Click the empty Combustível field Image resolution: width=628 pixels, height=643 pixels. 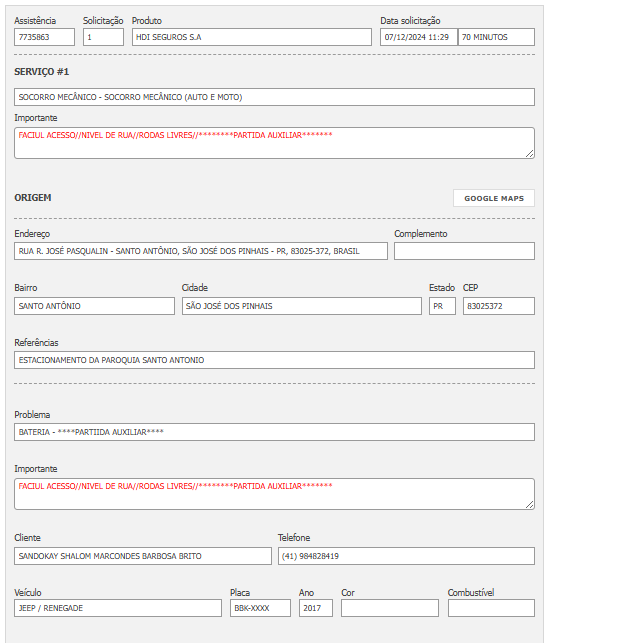pyautogui.click(x=491, y=608)
